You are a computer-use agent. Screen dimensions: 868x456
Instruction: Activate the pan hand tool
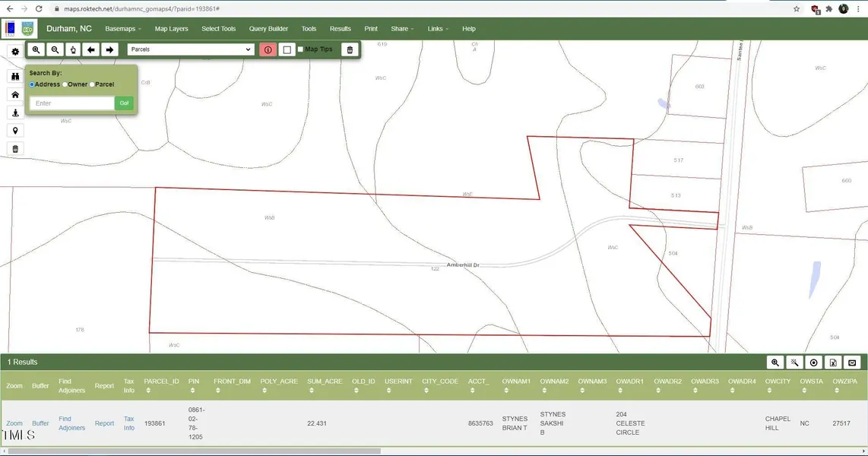pos(73,49)
